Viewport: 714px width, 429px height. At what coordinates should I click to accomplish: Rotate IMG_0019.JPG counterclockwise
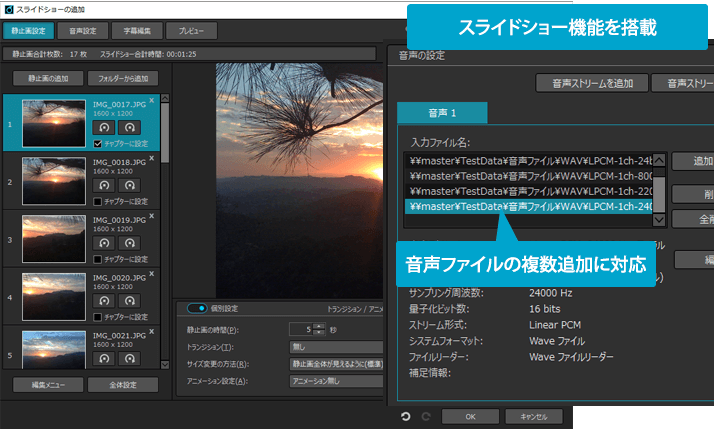tap(104, 243)
